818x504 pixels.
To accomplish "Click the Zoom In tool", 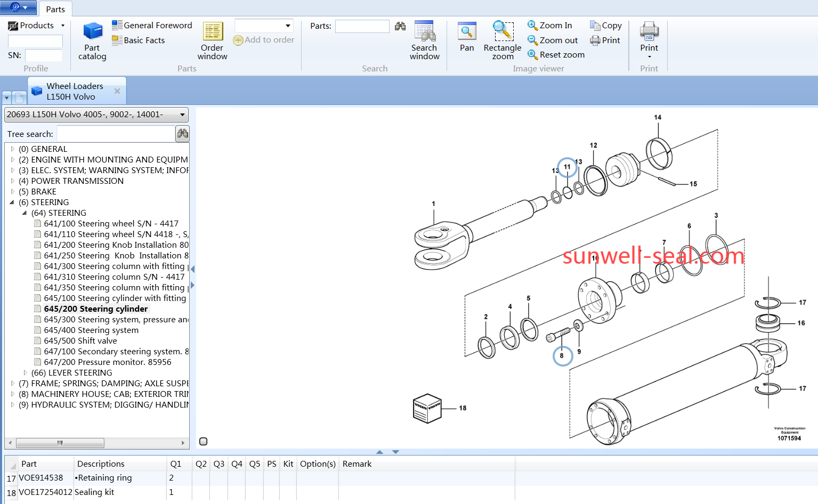I will (x=549, y=26).
